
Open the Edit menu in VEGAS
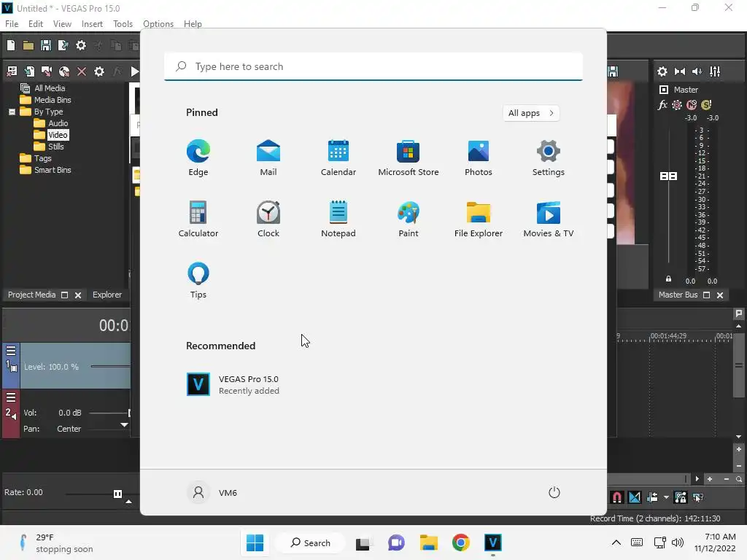pos(36,24)
